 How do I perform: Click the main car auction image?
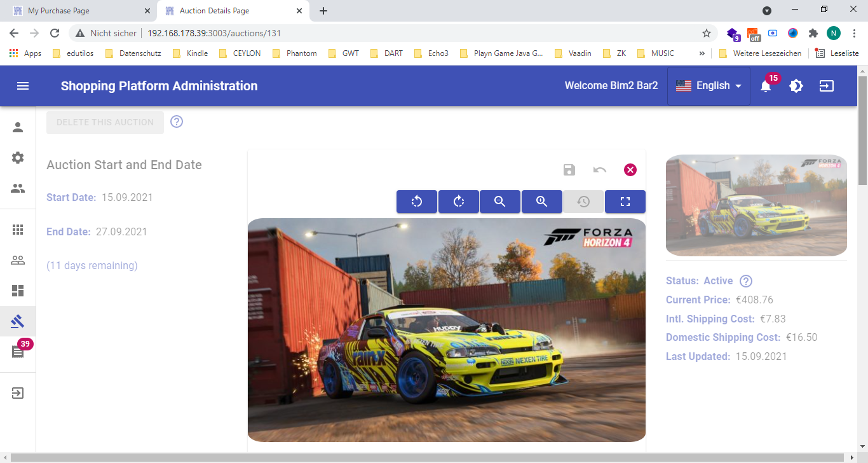pyautogui.click(x=447, y=330)
